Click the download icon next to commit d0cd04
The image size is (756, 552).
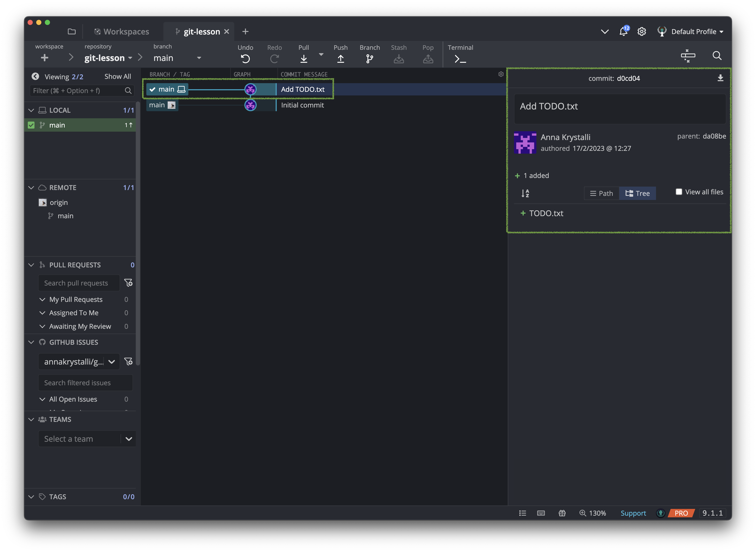[720, 78]
